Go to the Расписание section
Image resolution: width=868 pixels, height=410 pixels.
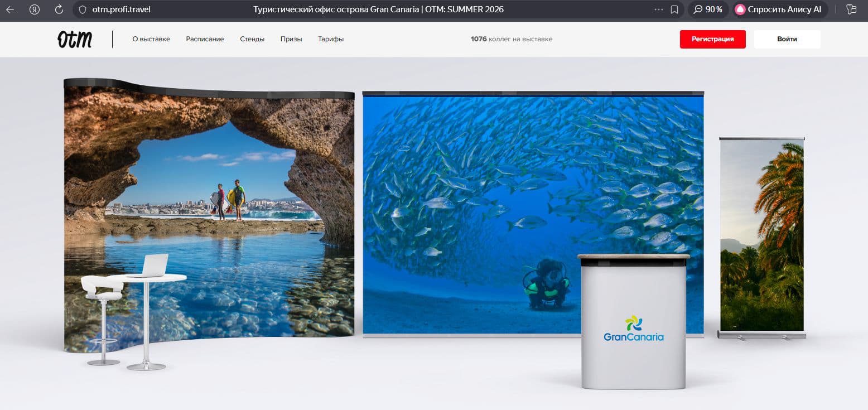point(205,39)
